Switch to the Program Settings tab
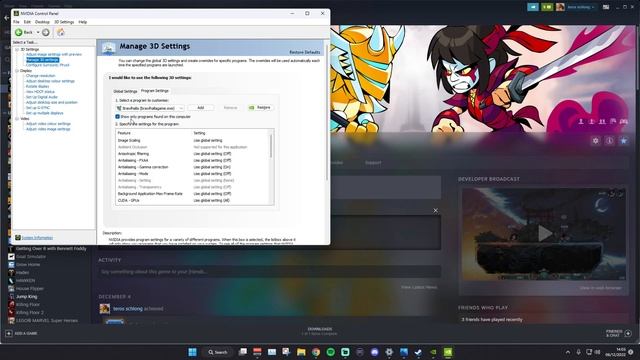 click(155, 91)
